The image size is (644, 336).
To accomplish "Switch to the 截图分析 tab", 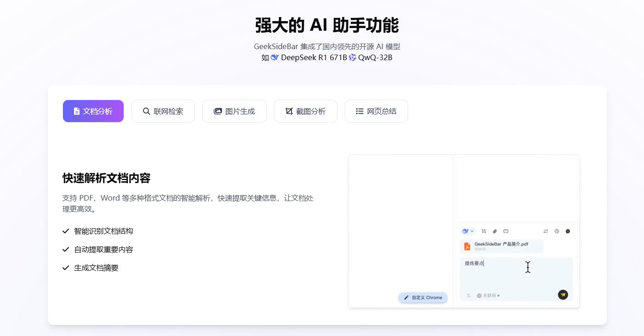I will pyautogui.click(x=306, y=111).
